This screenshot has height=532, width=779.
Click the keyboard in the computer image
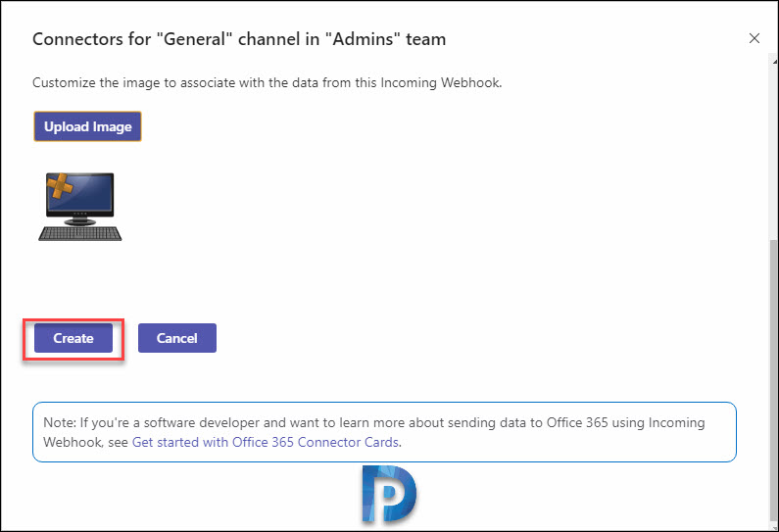pyautogui.click(x=80, y=233)
